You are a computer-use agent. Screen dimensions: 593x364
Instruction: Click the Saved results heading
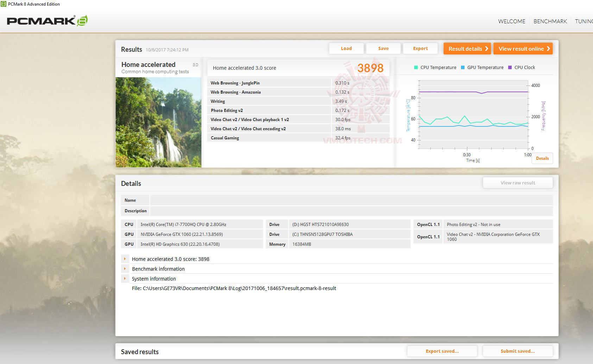click(140, 352)
